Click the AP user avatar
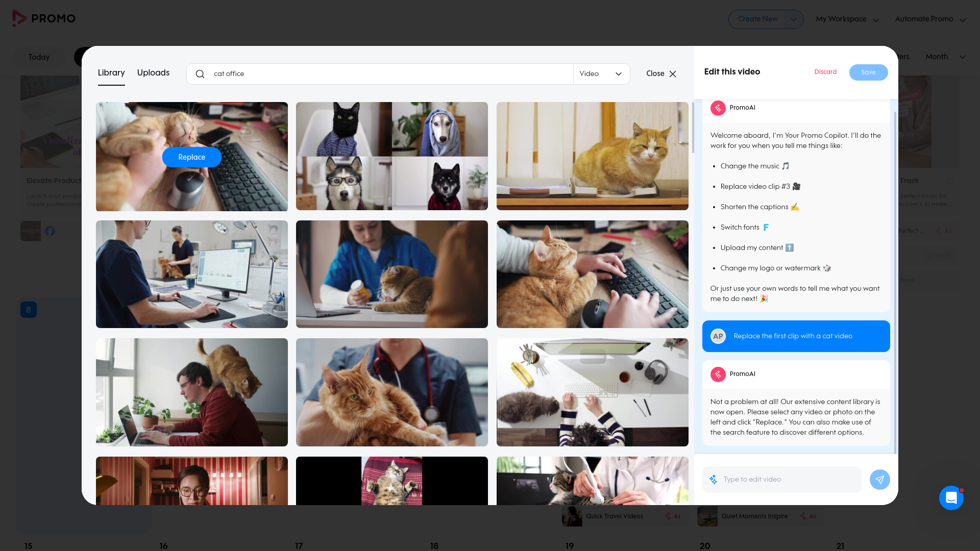The height and width of the screenshot is (551, 980). pyautogui.click(x=718, y=336)
